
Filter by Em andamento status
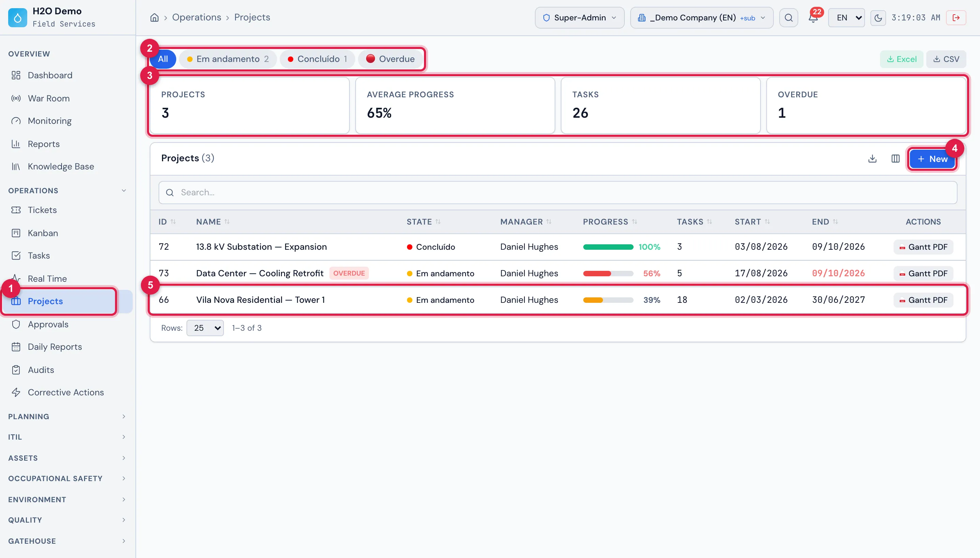point(228,59)
